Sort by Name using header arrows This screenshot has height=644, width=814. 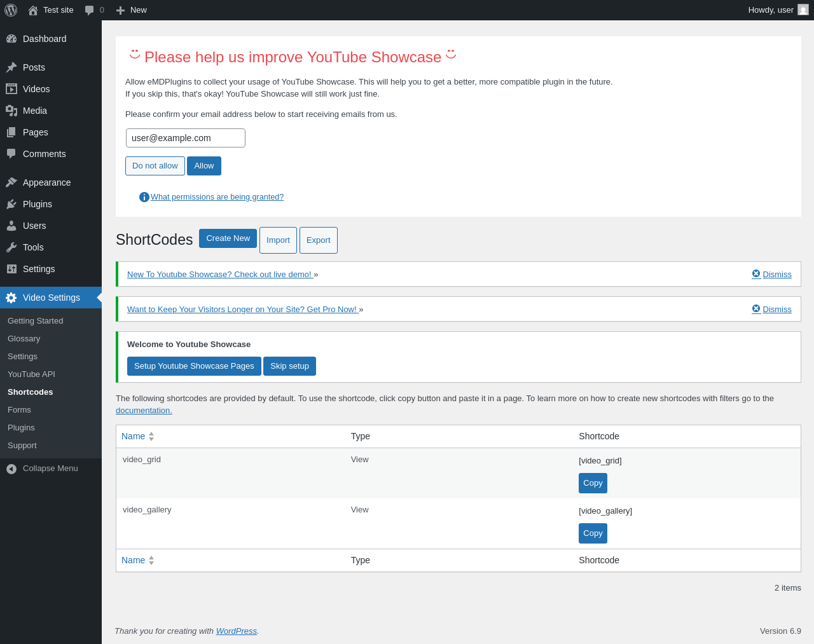(151, 436)
